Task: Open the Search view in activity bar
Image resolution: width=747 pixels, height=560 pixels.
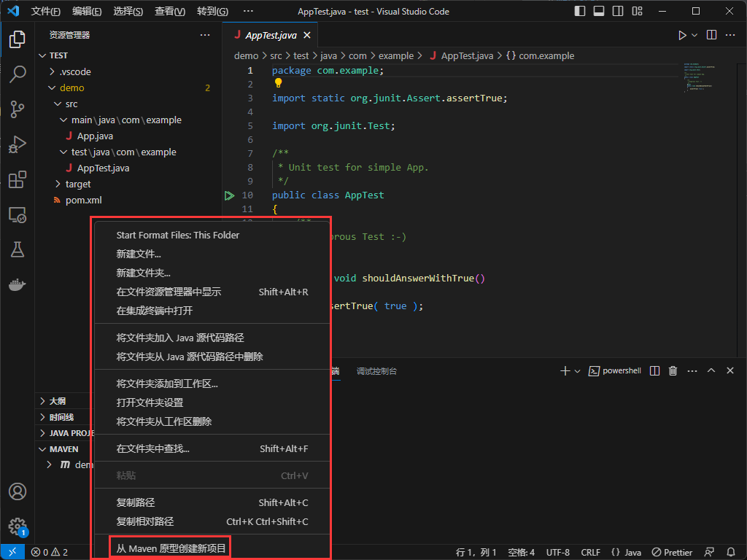Action: pos(18,74)
